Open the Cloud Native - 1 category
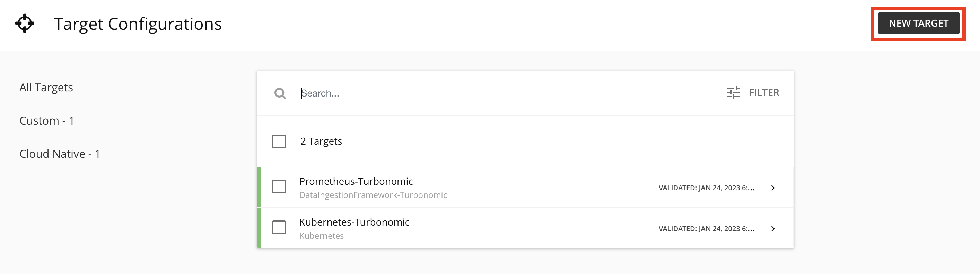 pyautogui.click(x=60, y=154)
